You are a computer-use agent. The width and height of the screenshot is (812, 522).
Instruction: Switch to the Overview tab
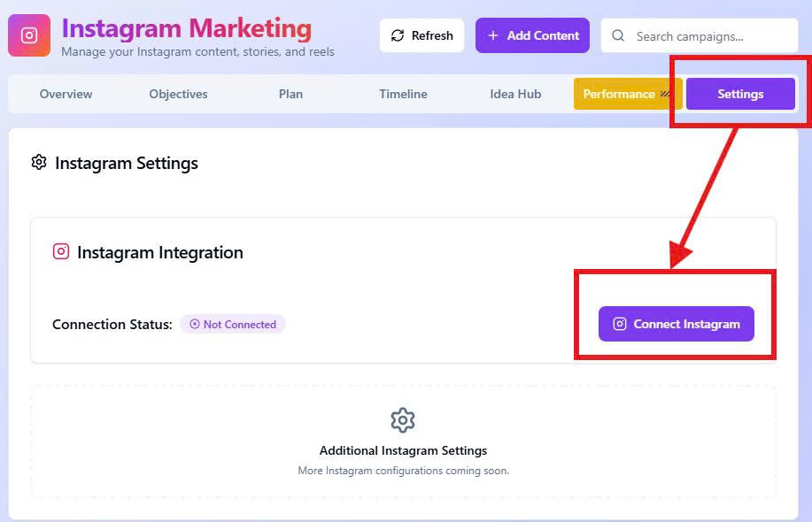(x=66, y=94)
